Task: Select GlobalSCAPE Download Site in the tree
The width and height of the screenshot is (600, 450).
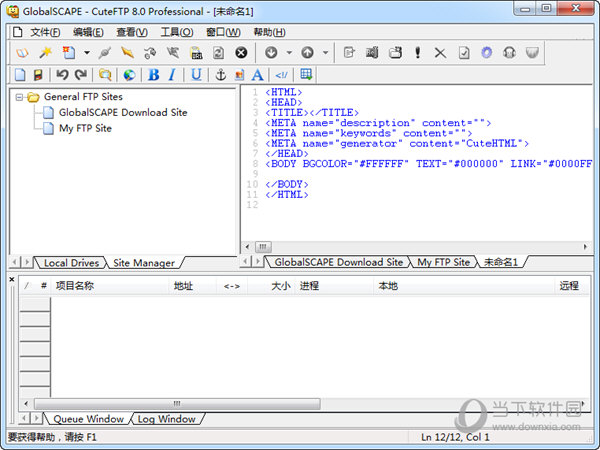Action: pyautogui.click(x=123, y=112)
